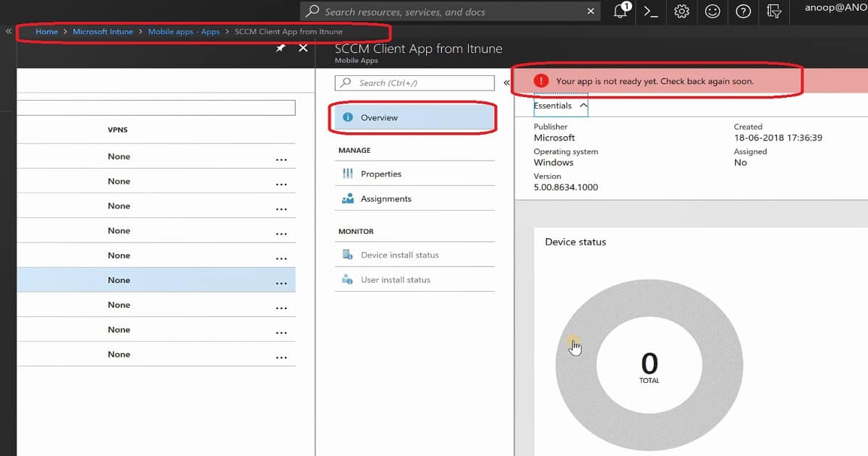Click the apps list filter box
Viewport: 868px width, 456px height.
(156, 108)
